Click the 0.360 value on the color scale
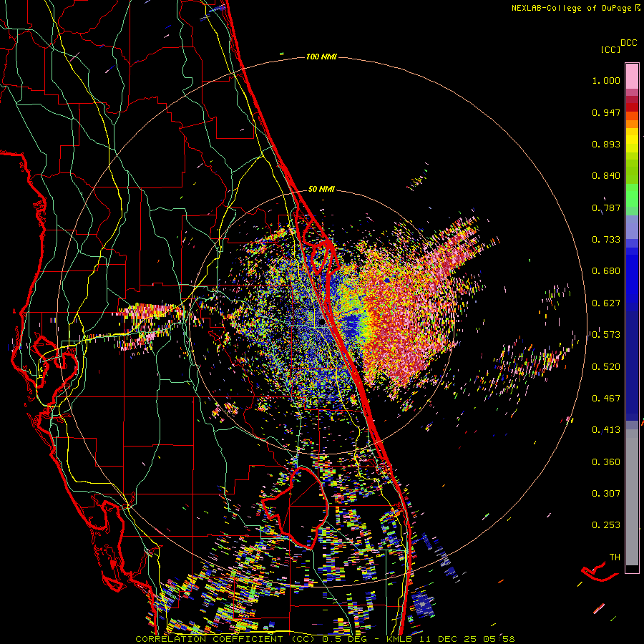The image size is (644, 644). (606, 462)
